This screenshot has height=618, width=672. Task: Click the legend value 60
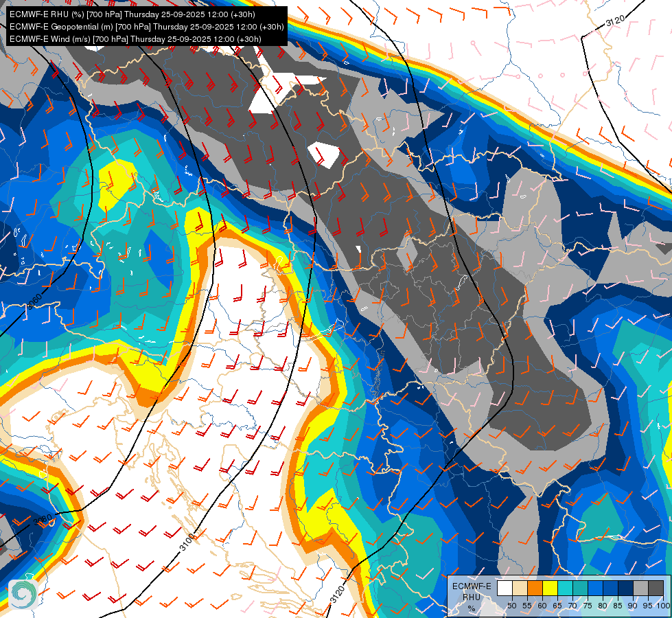click(x=542, y=606)
